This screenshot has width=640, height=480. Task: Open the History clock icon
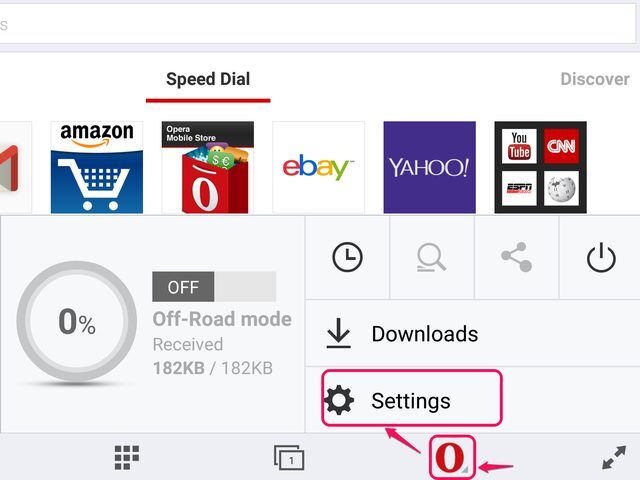(347, 257)
